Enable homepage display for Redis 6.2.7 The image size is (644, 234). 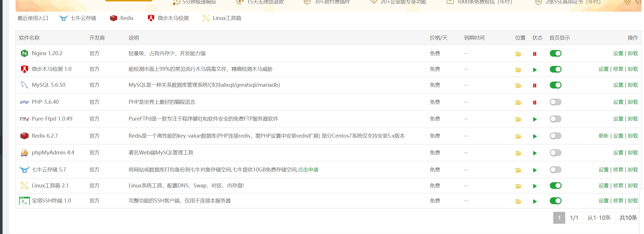point(555,136)
